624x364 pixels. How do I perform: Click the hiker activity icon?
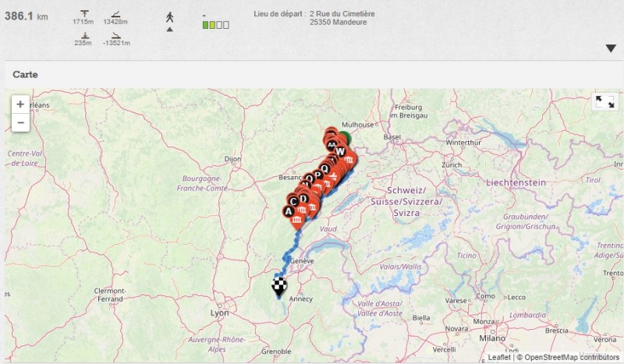click(x=169, y=16)
